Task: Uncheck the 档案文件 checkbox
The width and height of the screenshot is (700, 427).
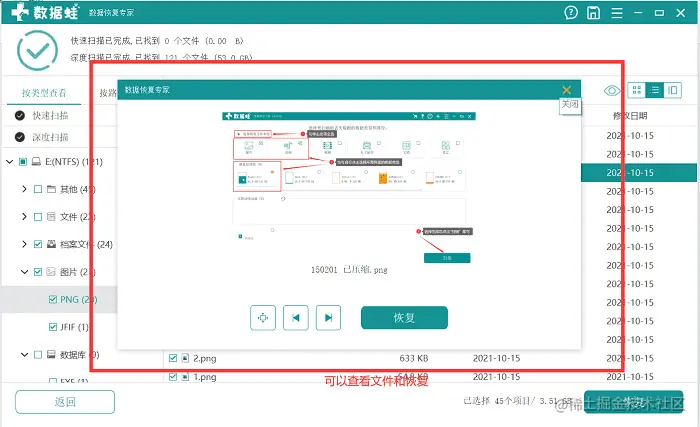Action: click(x=38, y=244)
